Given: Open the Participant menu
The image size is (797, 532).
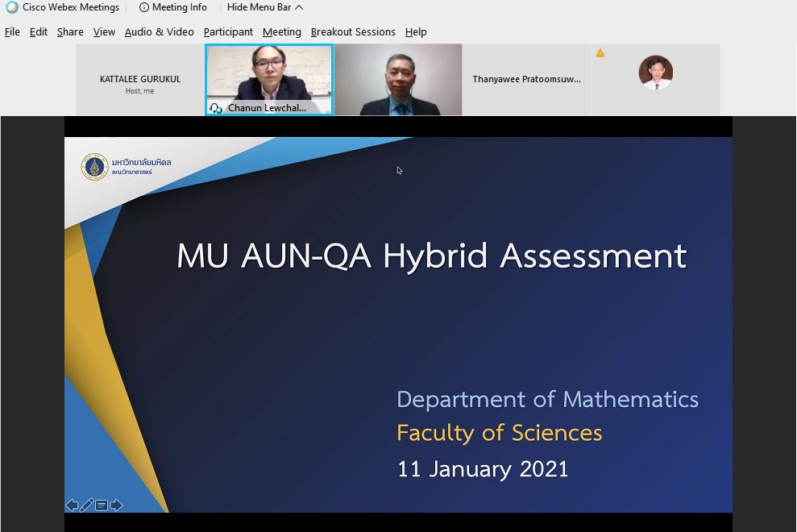Looking at the screenshot, I should tap(228, 32).
